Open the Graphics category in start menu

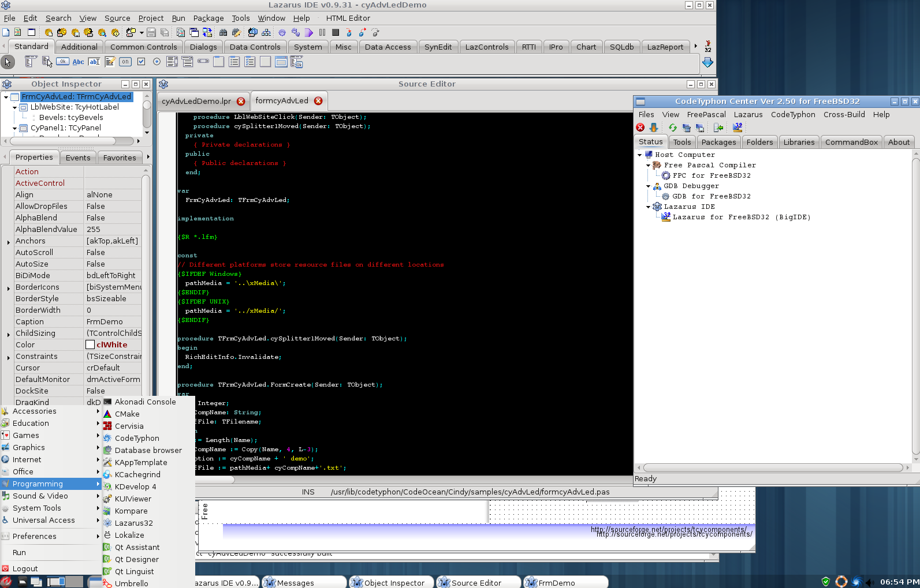[x=50, y=447]
